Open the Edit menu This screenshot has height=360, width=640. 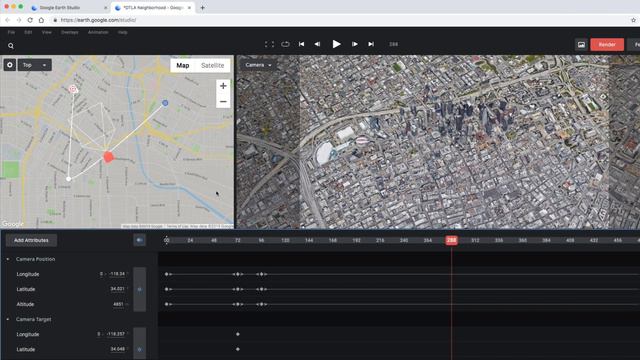[28, 32]
